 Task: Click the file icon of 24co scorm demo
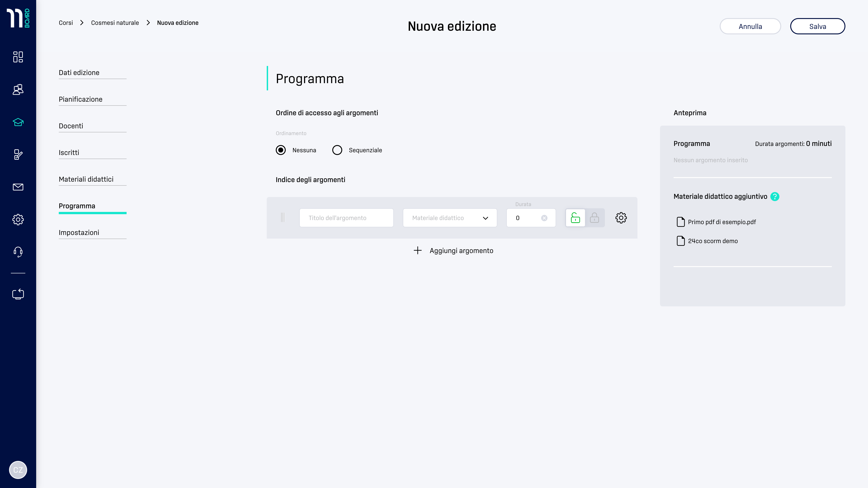pos(681,241)
